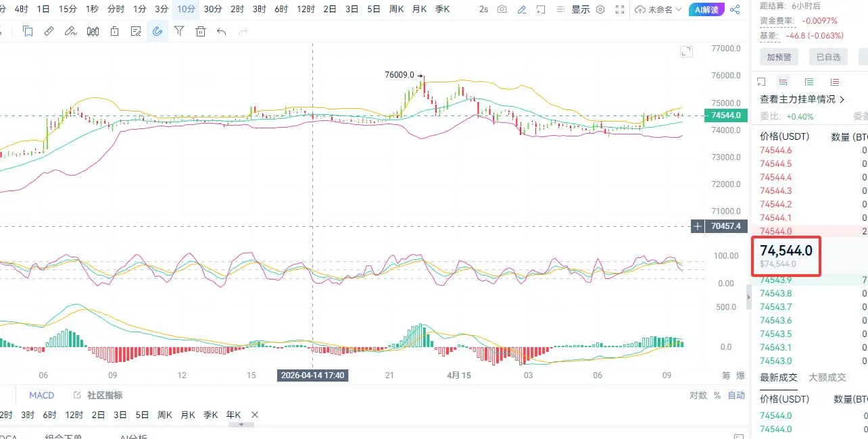Click the 74544.0 price label on axis

725,115
